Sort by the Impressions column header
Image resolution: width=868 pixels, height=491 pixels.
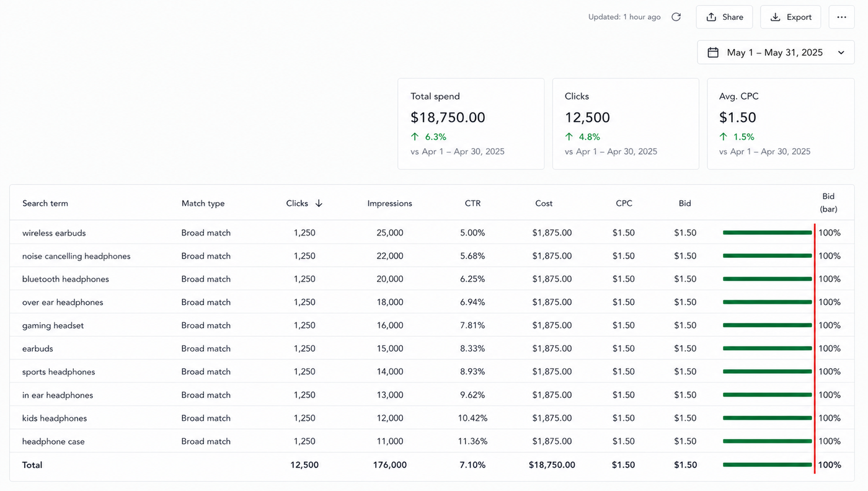389,203
